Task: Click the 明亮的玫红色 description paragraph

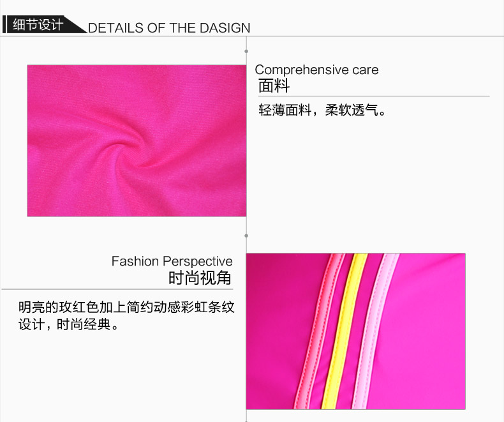Action: (126, 315)
